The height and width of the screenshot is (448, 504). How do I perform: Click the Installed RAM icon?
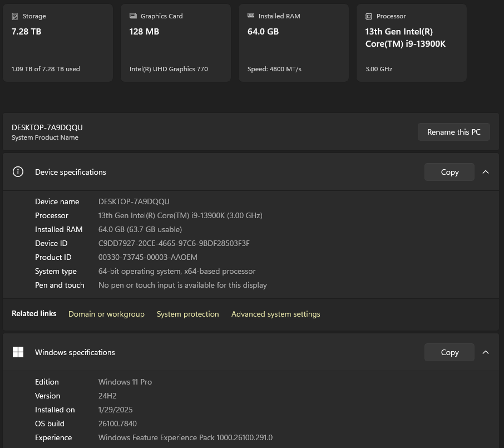point(251,16)
